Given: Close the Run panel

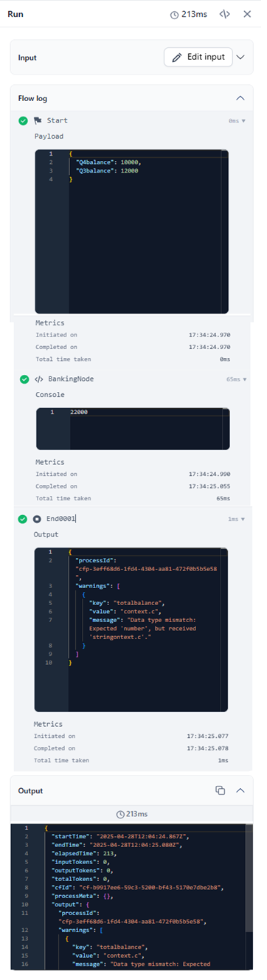Looking at the screenshot, I should pyautogui.click(x=247, y=14).
